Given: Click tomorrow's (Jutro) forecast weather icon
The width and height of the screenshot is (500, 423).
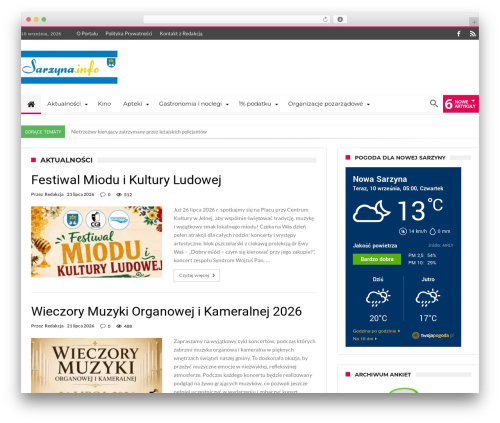Looking at the screenshot, I should 428,297.
